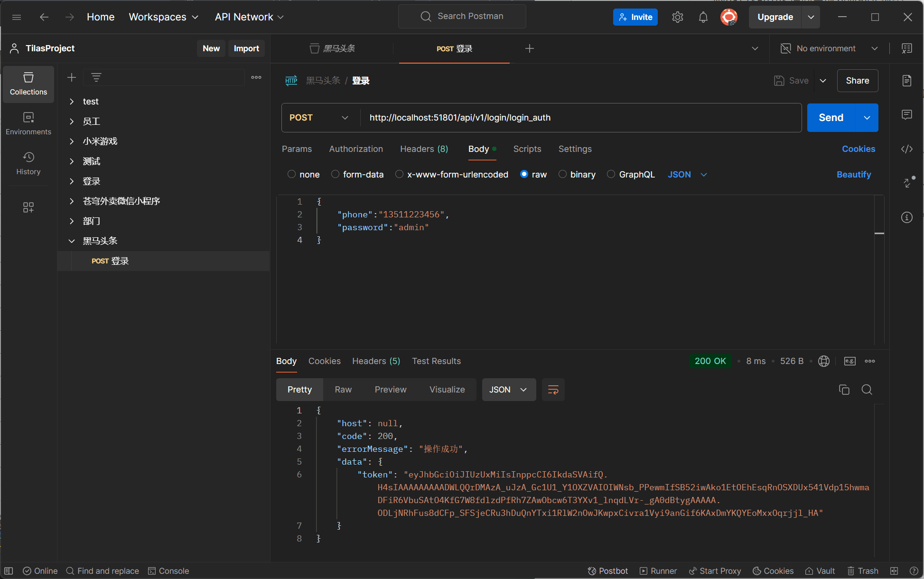This screenshot has width=924, height=579.
Task: Copy response body with copy icon
Action: (844, 390)
